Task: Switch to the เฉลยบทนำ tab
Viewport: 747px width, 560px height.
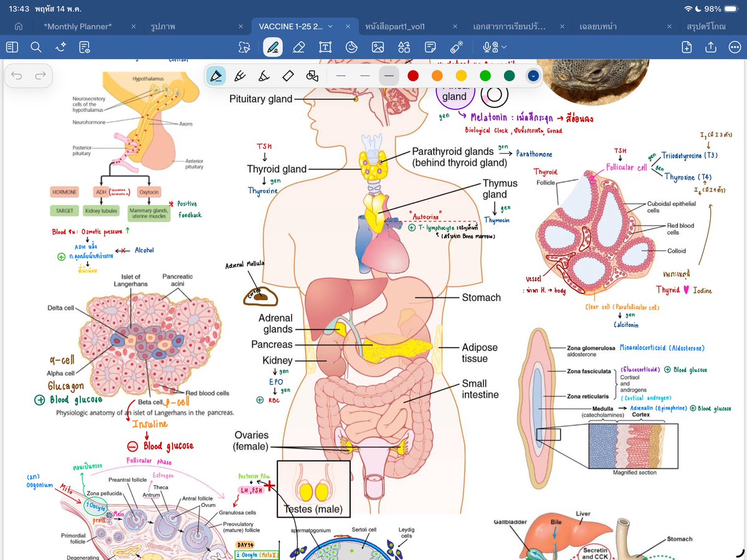Action: [x=598, y=27]
